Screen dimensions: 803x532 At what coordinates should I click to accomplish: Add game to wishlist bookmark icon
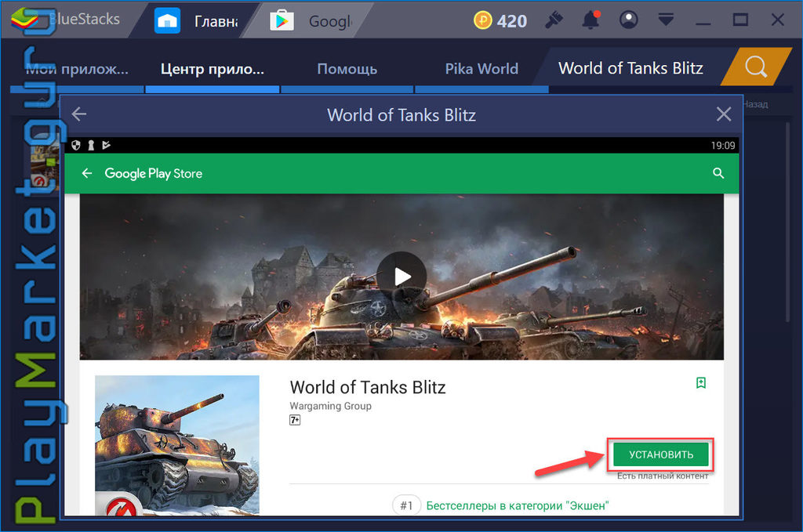point(701,382)
